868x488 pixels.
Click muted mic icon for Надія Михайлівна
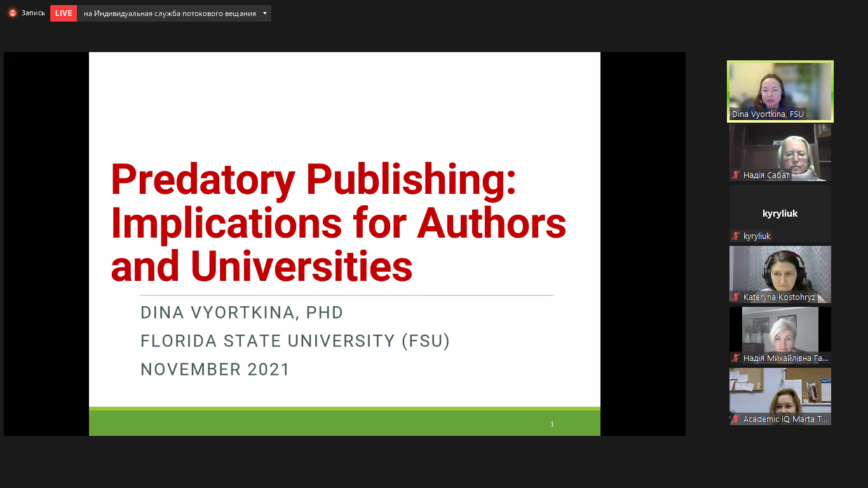pos(736,358)
